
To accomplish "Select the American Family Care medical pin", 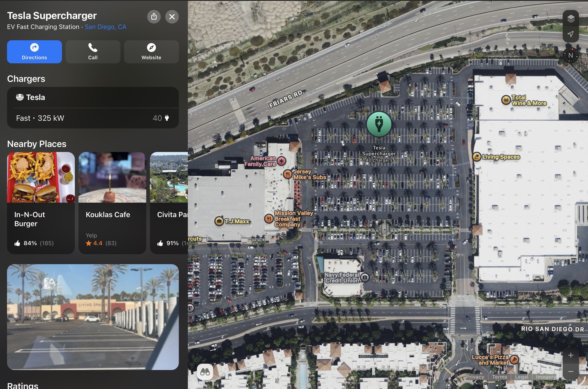I will tap(281, 161).
